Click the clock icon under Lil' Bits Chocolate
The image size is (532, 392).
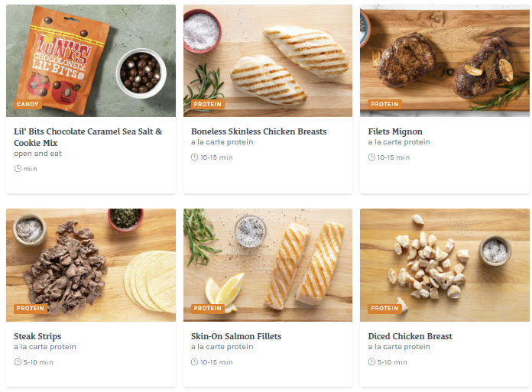(x=18, y=169)
